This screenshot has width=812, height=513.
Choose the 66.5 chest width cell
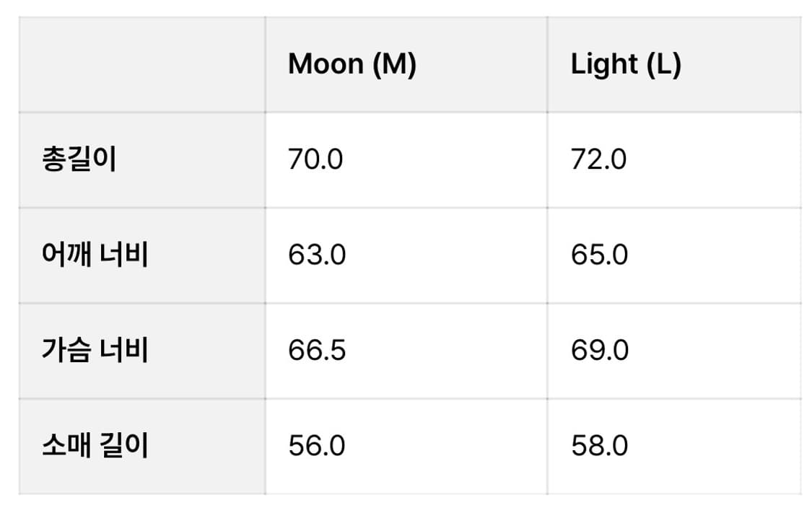tap(316, 351)
